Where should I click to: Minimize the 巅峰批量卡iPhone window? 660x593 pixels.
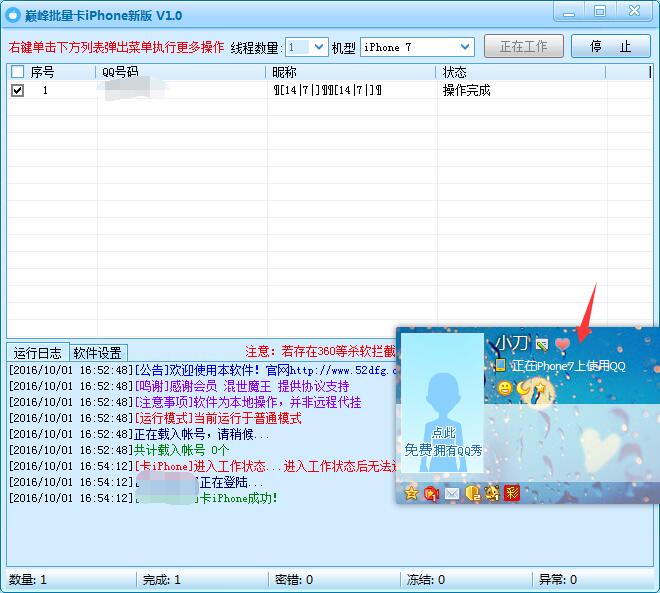point(569,12)
